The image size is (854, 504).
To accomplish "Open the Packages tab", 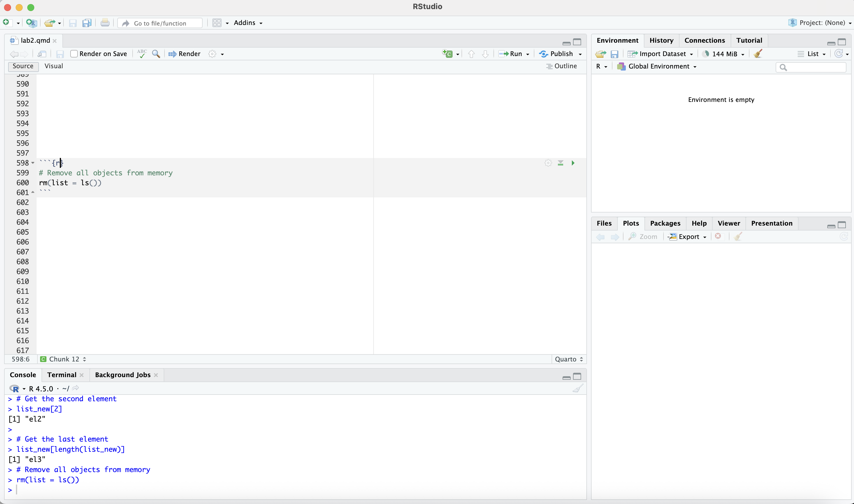I will coord(664,223).
